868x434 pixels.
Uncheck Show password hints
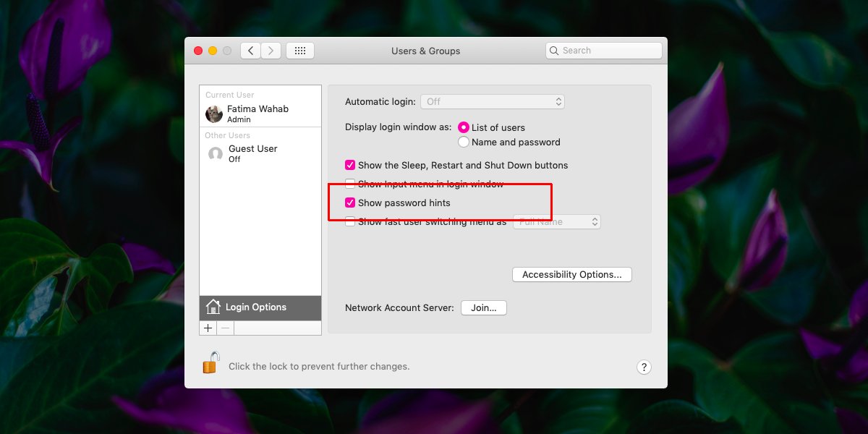tap(350, 203)
